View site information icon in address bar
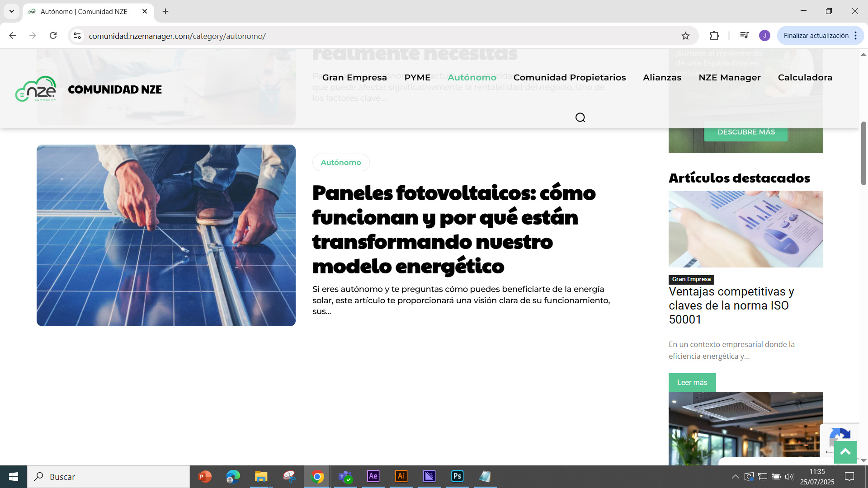 (77, 36)
